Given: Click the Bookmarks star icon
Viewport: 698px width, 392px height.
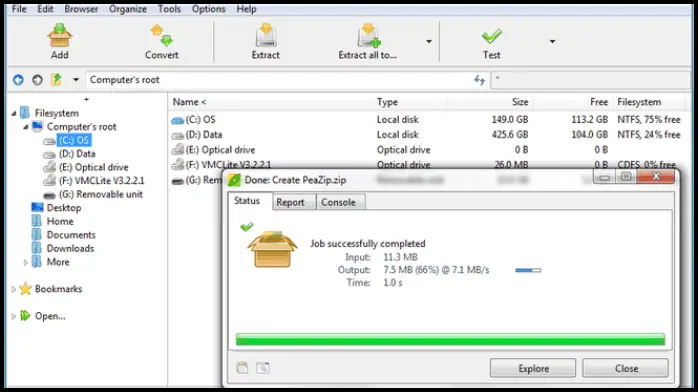Looking at the screenshot, I should (26, 289).
